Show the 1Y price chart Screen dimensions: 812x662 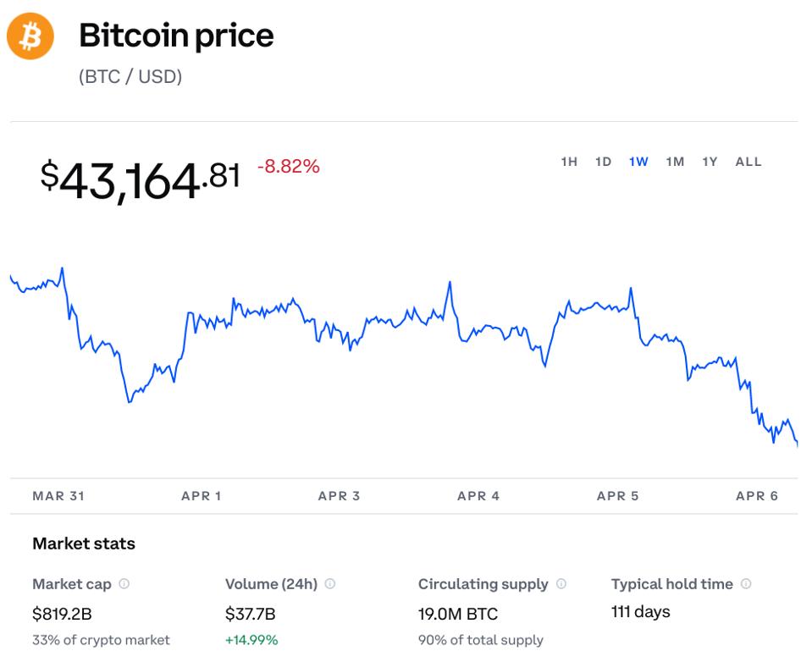coord(710,162)
